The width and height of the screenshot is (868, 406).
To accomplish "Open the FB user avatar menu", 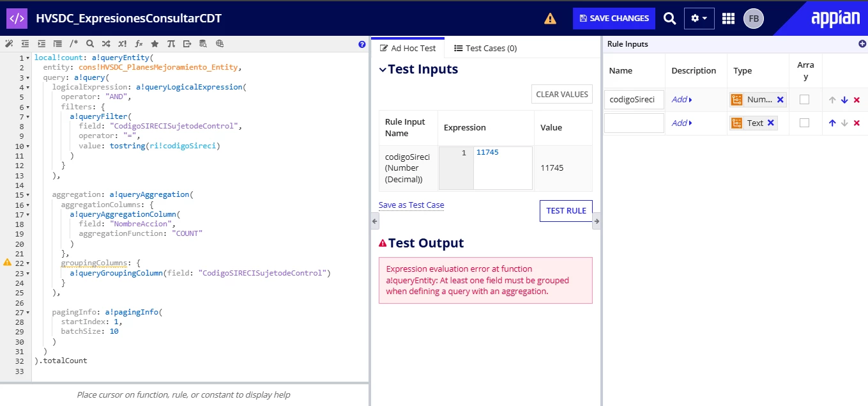I will (x=754, y=19).
